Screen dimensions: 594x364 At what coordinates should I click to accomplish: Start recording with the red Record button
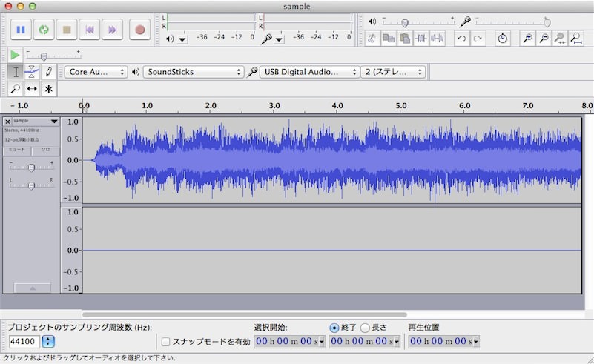pos(140,30)
